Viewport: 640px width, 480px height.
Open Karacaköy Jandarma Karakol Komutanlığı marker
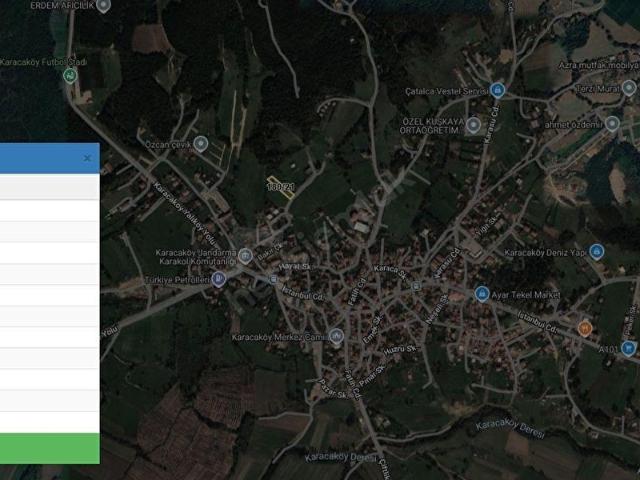[245, 256]
